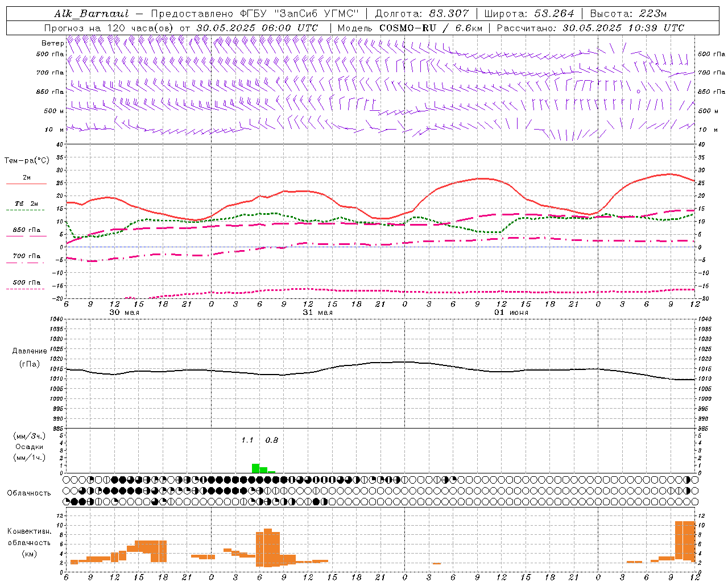728x582 pixels.
Task: Click the '850 гПа' entry in temperature legend
Action: click(27, 230)
